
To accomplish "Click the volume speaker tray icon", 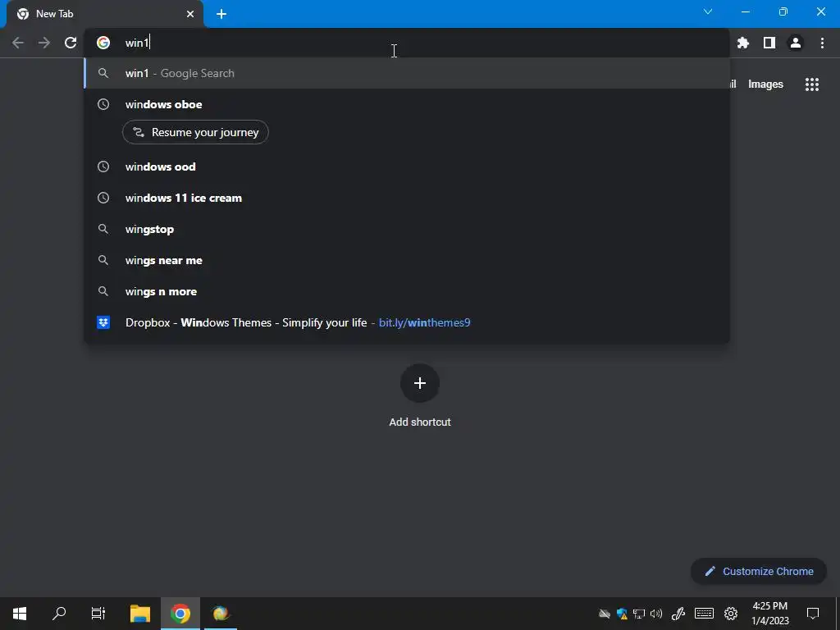I will coord(656,614).
